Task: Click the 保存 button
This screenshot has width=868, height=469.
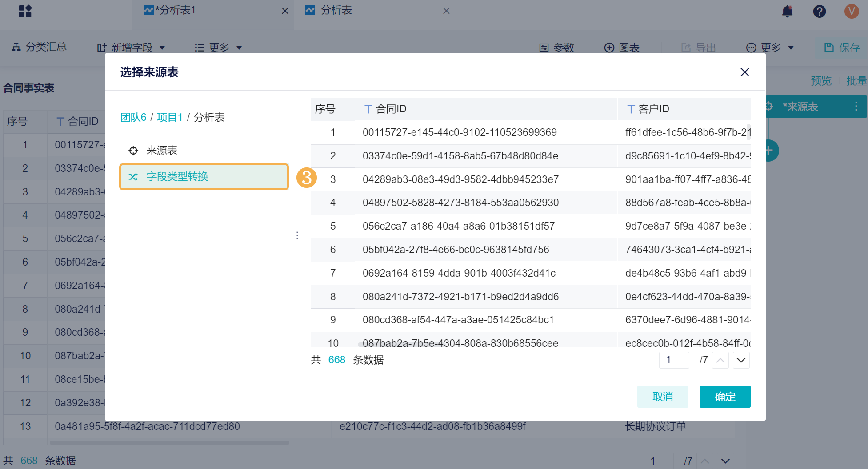Action: point(842,48)
